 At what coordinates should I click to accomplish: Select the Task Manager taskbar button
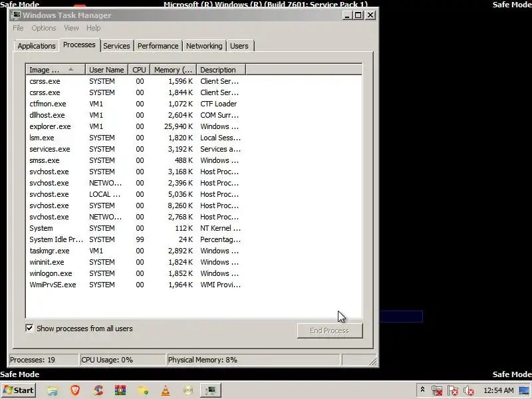point(211,390)
